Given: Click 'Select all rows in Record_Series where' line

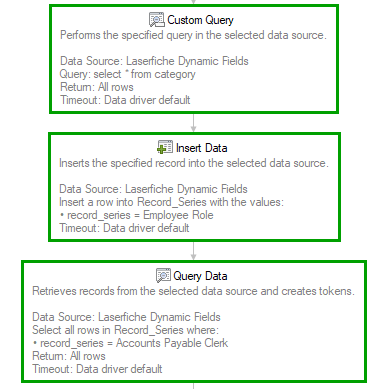Looking at the screenshot, I should click(x=126, y=330).
